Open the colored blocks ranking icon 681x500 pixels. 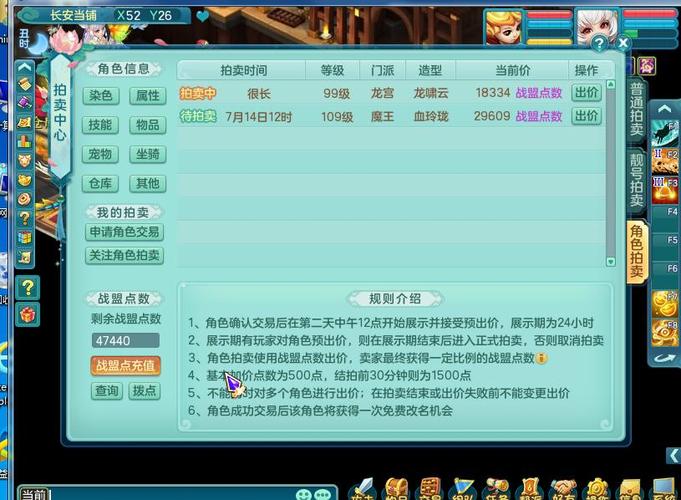point(24,141)
